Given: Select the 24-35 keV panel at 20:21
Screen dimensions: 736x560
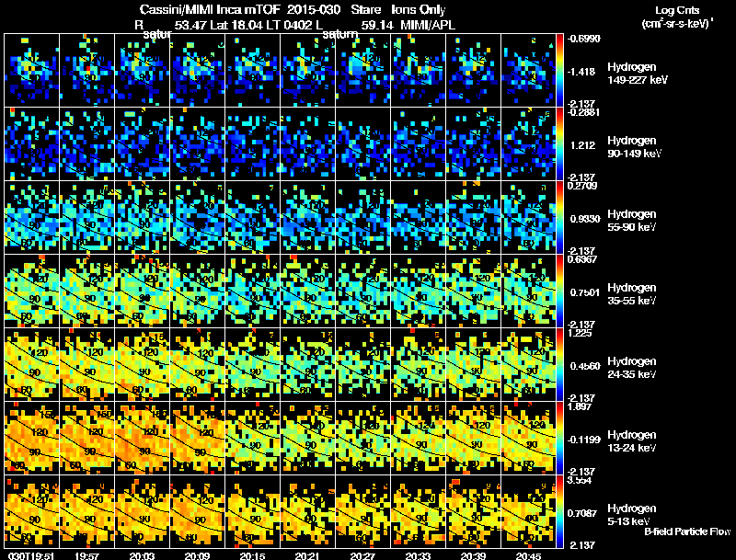Looking at the screenshot, I should 307,365.
